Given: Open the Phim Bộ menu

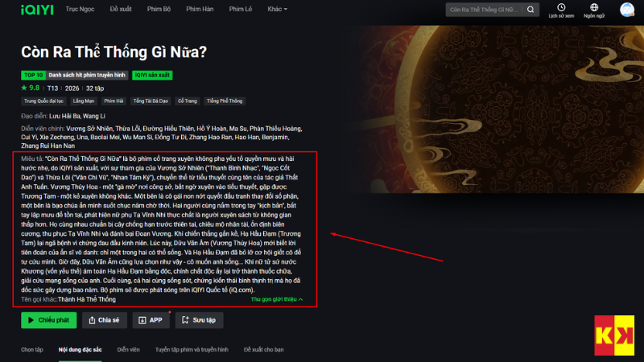Looking at the screenshot, I should (x=159, y=9).
